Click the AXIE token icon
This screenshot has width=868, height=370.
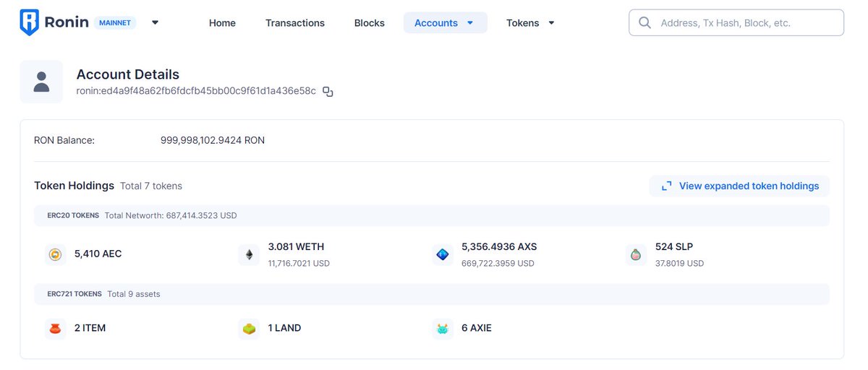pyautogui.click(x=443, y=328)
